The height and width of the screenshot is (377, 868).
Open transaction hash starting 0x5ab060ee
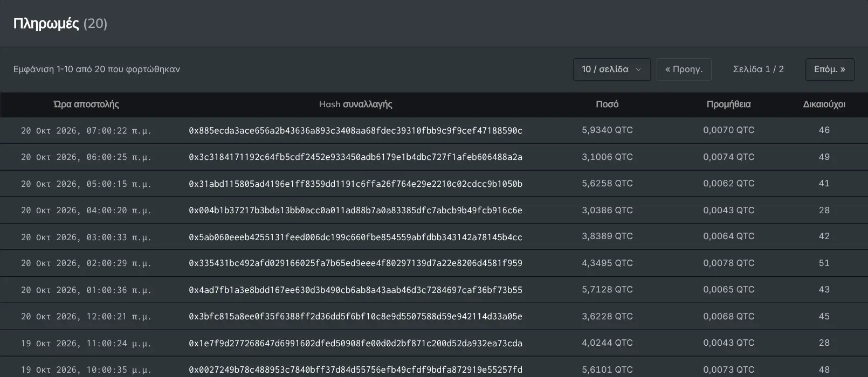(355, 237)
